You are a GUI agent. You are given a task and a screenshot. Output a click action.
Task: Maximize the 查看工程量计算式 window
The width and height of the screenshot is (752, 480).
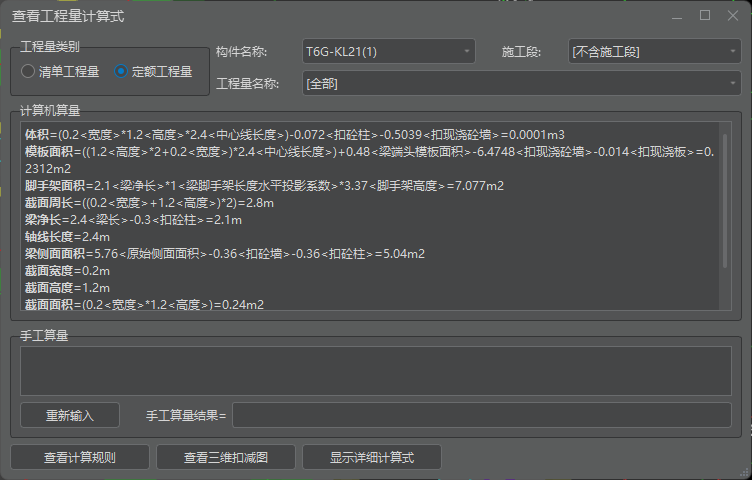tap(705, 16)
